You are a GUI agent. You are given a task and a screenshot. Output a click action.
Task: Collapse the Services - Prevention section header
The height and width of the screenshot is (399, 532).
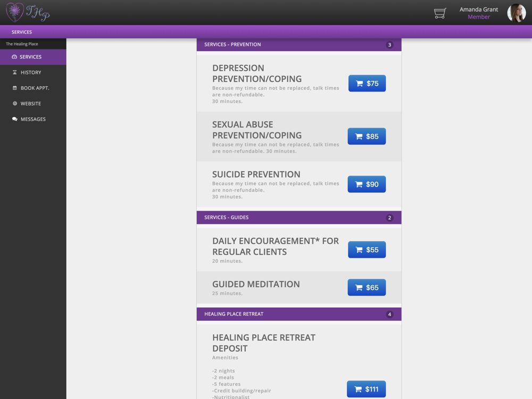[299, 45]
